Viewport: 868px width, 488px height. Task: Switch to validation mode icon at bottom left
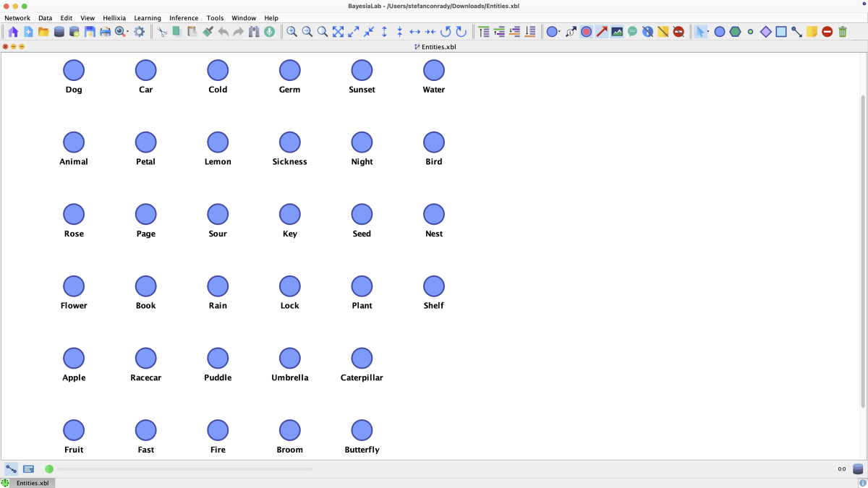click(28, 469)
